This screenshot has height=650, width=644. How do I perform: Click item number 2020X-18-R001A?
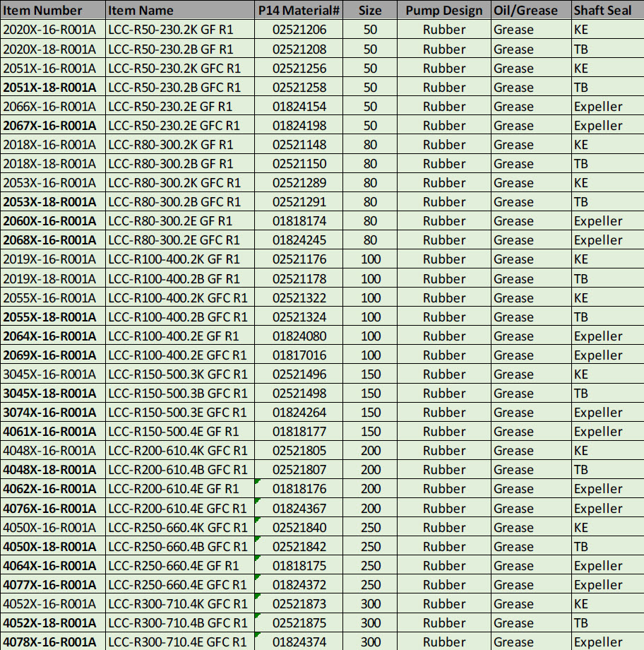click(53, 49)
